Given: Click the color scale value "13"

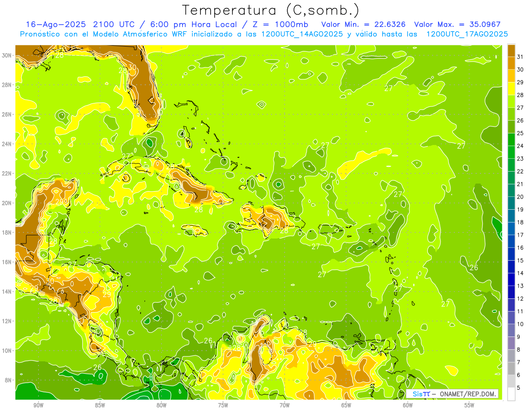Looking at the screenshot, I should (x=520, y=286).
